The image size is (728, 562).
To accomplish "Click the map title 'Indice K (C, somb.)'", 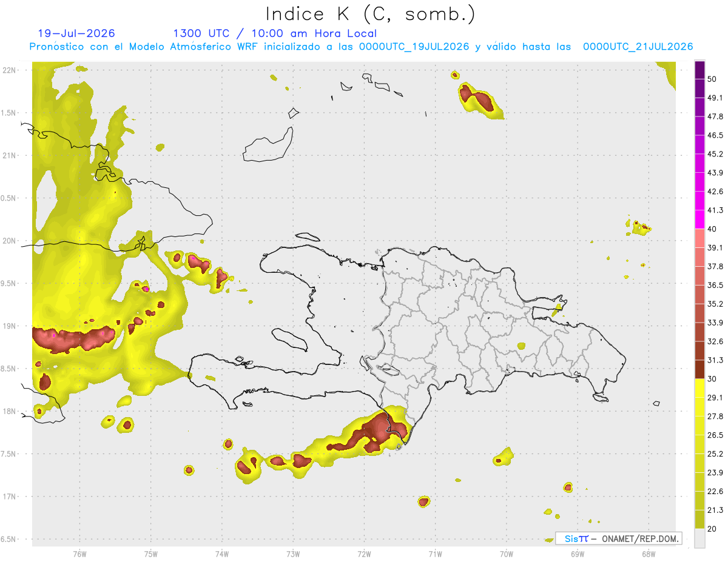I will 371,14.
